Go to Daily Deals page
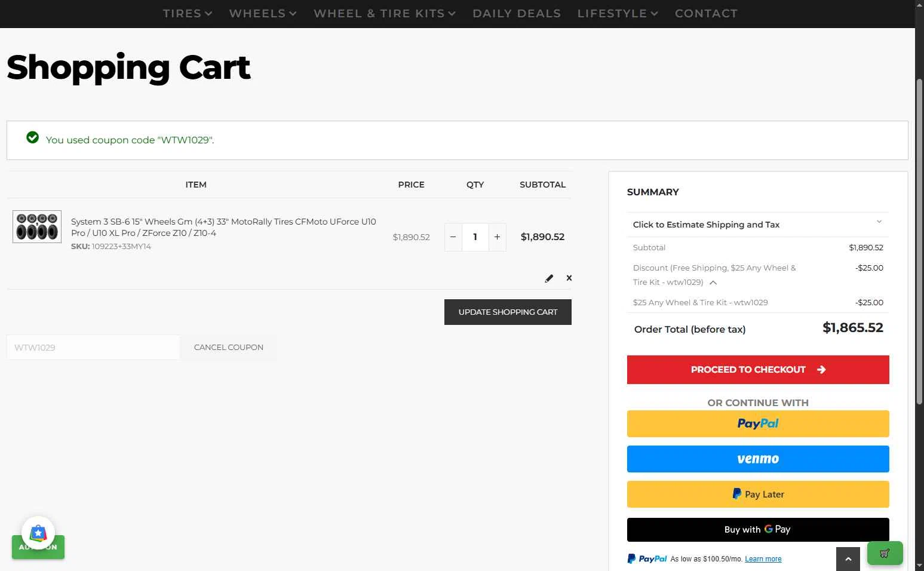This screenshot has height=571, width=924. [517, 13]
